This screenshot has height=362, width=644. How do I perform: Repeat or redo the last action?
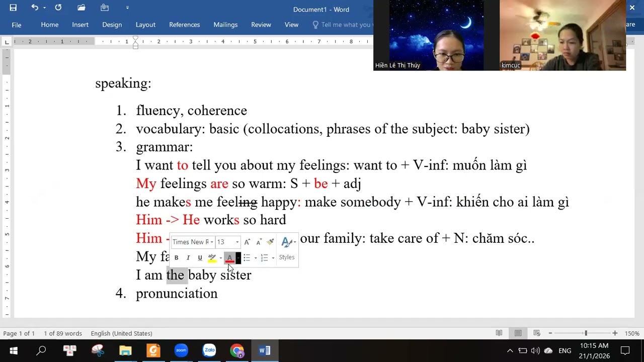58,8
